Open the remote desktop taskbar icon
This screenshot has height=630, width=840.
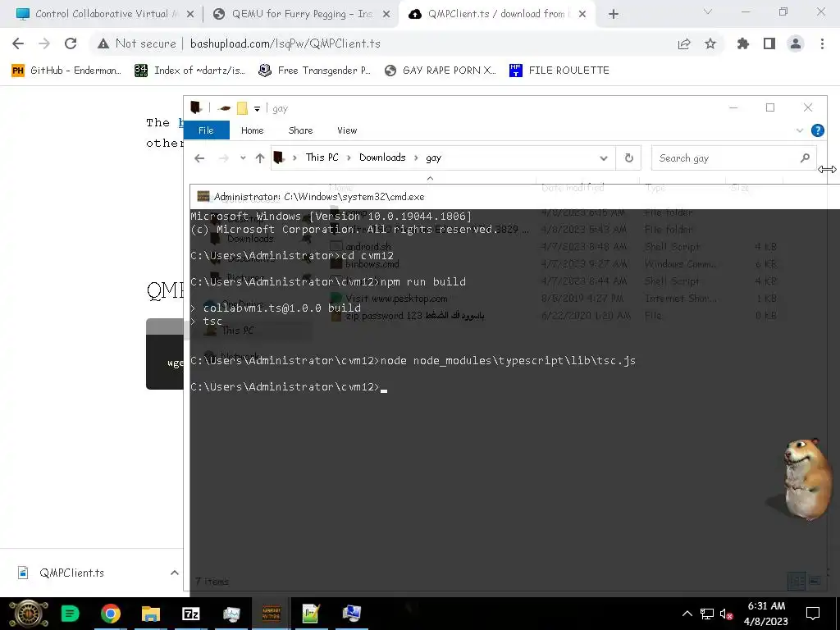tap(351, 614)
